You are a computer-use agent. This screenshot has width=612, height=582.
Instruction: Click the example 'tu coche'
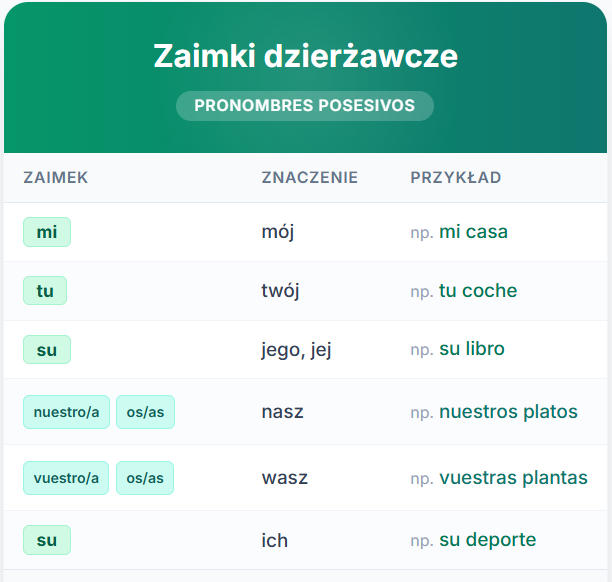[478, 290]
